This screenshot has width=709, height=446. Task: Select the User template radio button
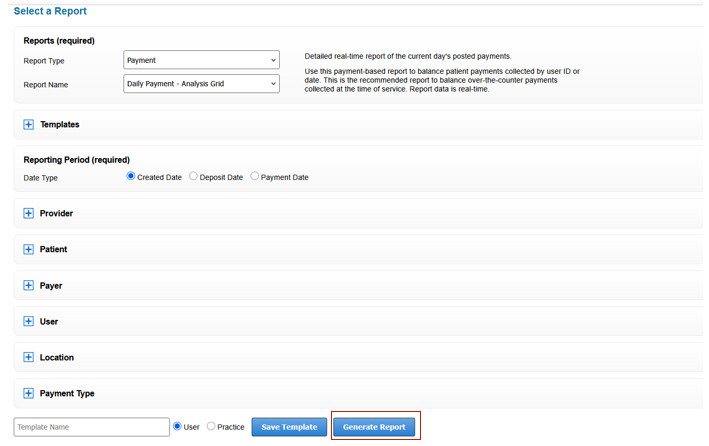pos(178,427)
